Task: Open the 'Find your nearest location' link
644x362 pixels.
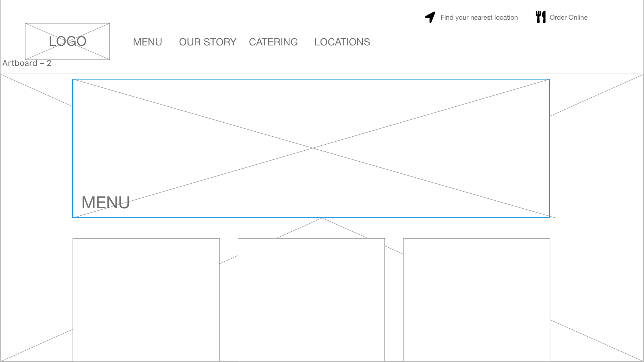Action: [x=479, y=17]
